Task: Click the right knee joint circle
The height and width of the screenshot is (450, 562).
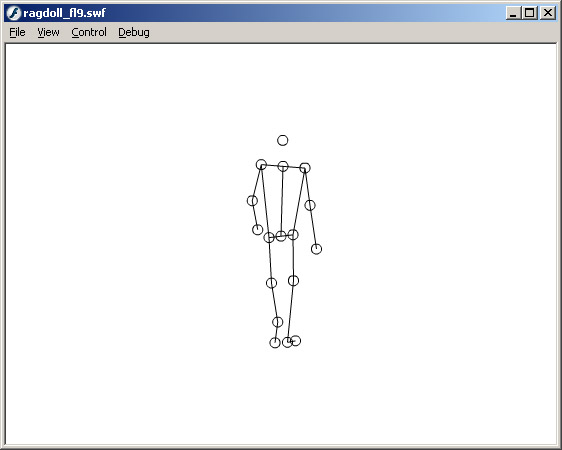Action: tap(294, 281)
